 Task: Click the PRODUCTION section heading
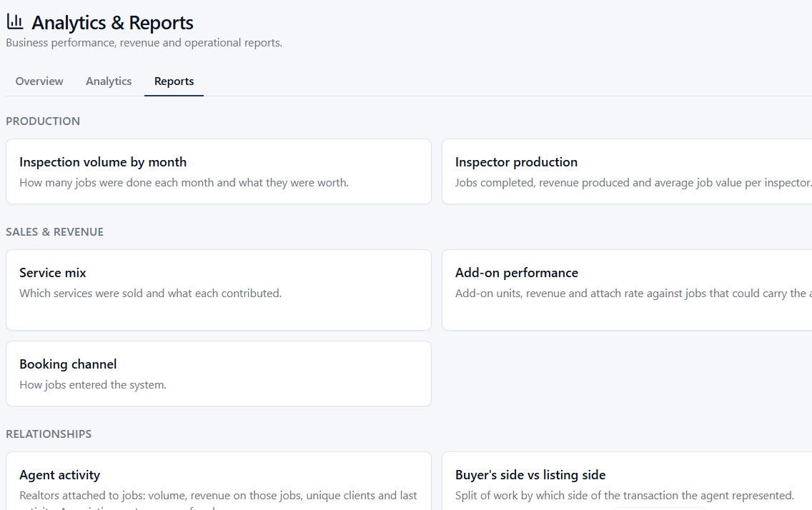click(43, 121)
